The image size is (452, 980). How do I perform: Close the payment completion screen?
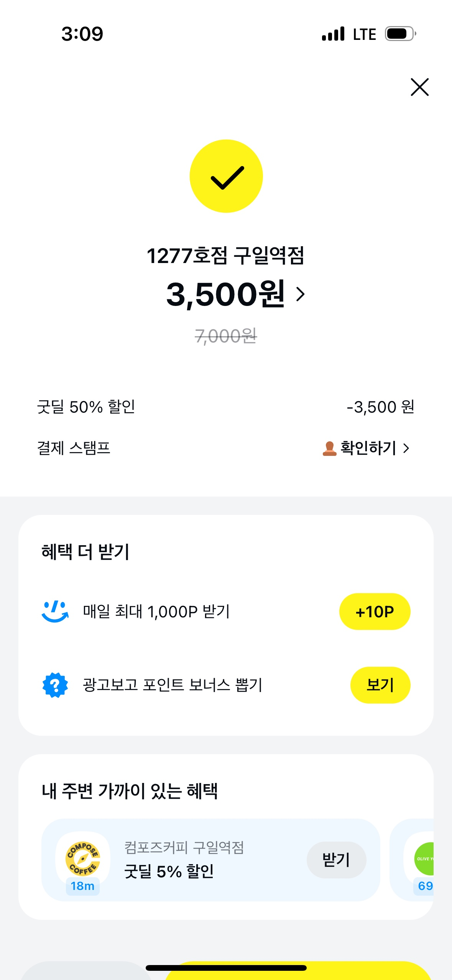[419, 87]
